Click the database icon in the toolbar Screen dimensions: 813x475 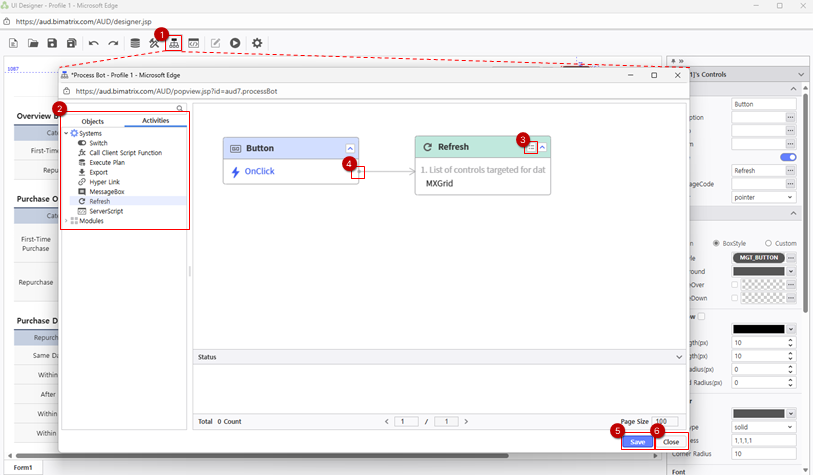tap(135, 43)
